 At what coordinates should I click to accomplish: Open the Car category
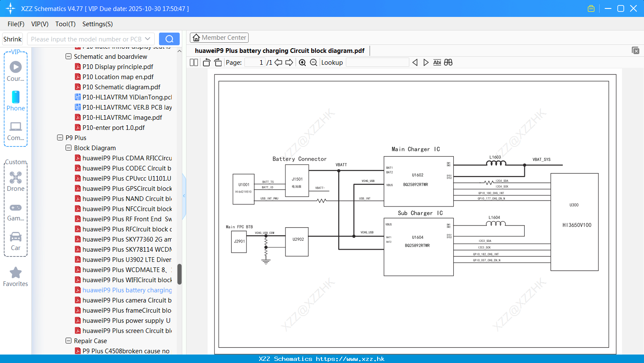pyautogui.click(x=16, y=241)
